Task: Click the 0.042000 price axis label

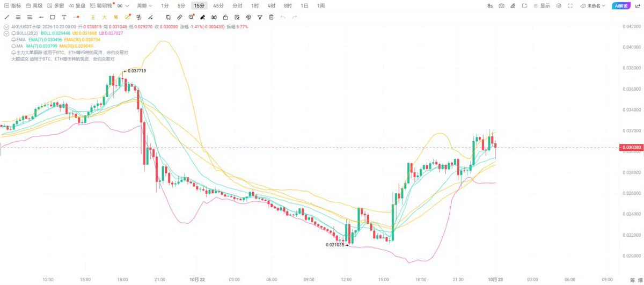Action: click(x=631, y=26)
